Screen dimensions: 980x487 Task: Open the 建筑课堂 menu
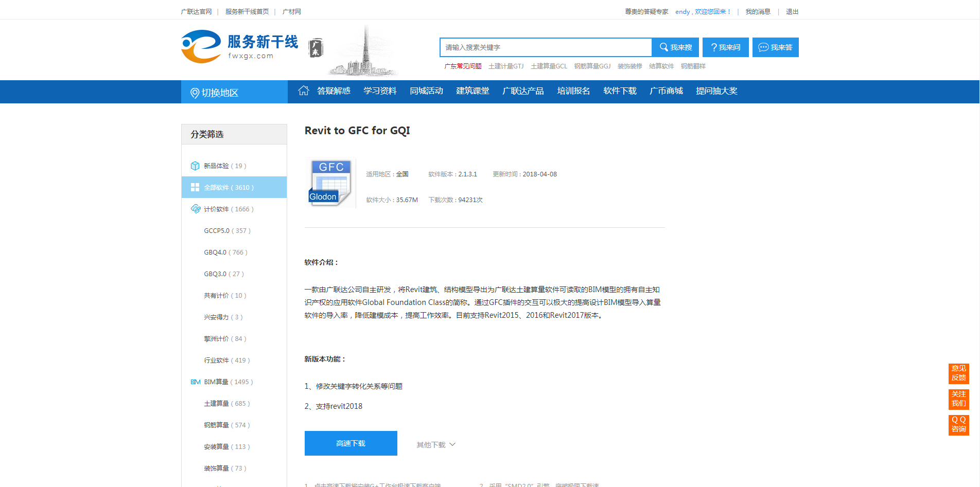[x=472, y=91]
